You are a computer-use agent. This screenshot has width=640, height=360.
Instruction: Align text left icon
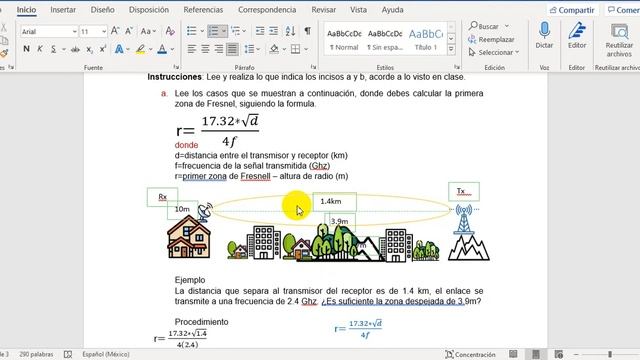point(191,49)
